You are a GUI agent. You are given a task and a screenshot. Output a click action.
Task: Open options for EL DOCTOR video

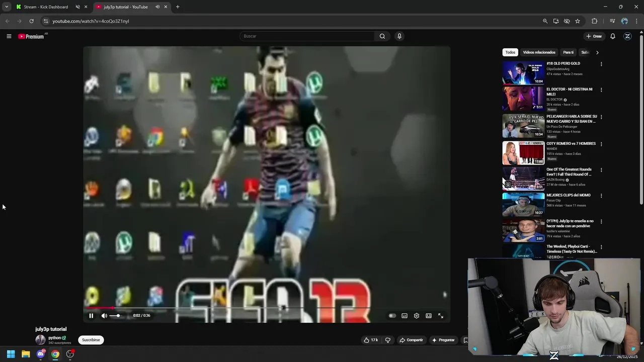tap(601, 90)
